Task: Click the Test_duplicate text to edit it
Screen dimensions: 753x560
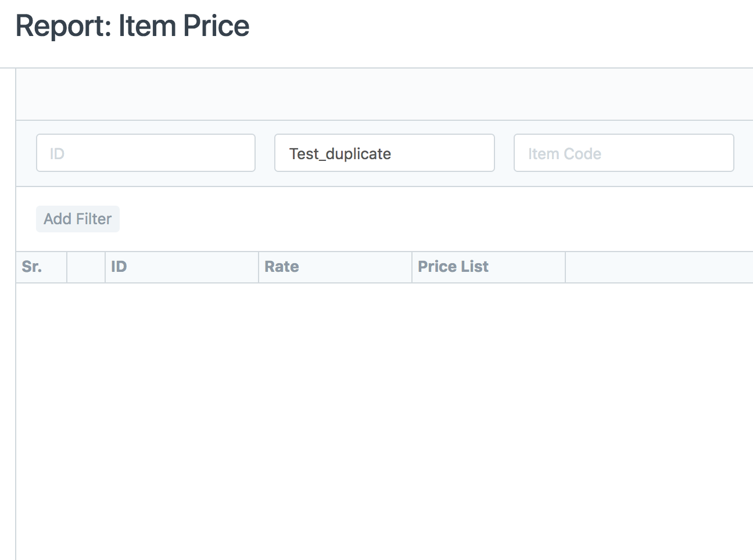Action: pos(340,153)
